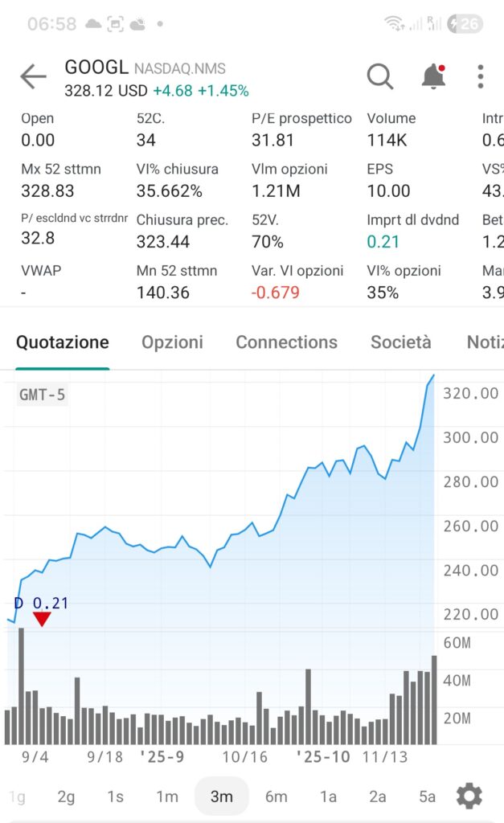Open the search magnifier icon
504x823 pixels.
click(x=380, y=76)
